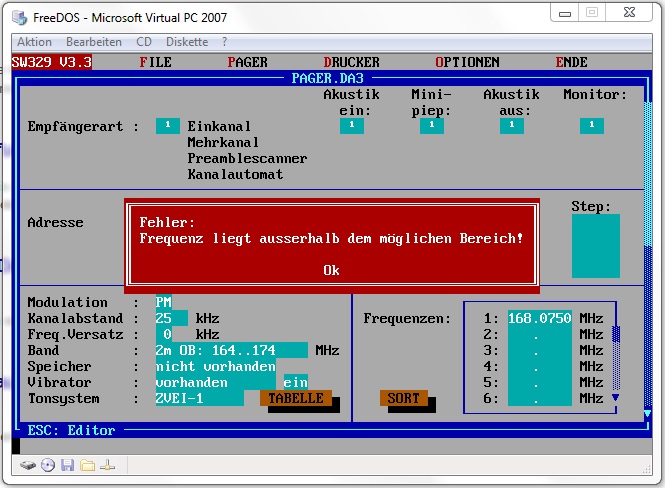665x488 pixels.
Task: Open the Band selection field
Action: coord(231,350)
